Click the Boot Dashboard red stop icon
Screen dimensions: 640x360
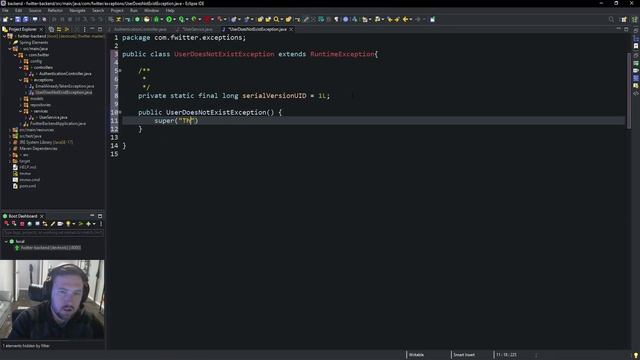[22, 224]
